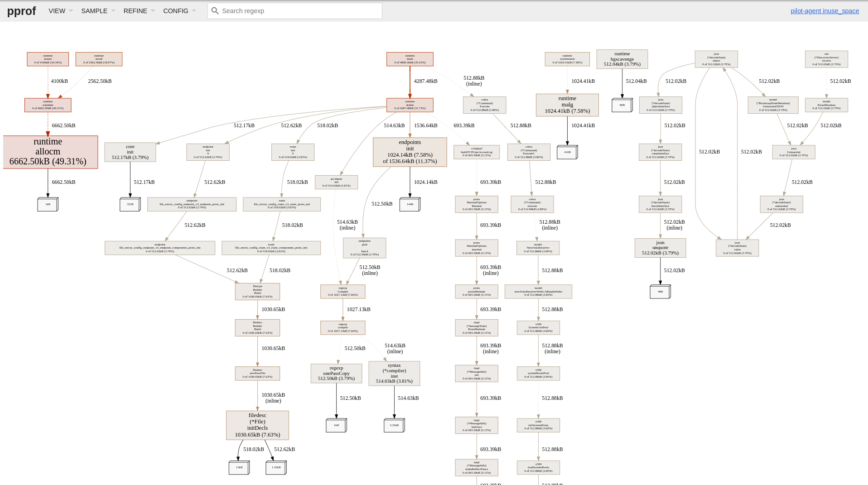Select the syntax (*compiler) inst node
Viewport: 868px width, 485px height.
click(394, 373)
